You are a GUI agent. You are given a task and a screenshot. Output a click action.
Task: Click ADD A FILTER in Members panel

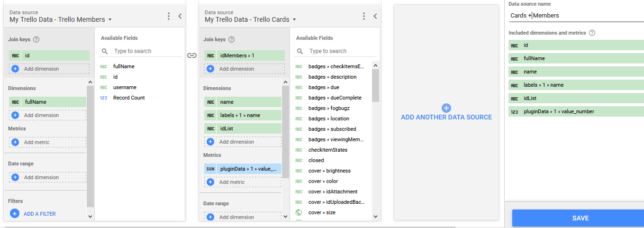click(x=40, y=214)
